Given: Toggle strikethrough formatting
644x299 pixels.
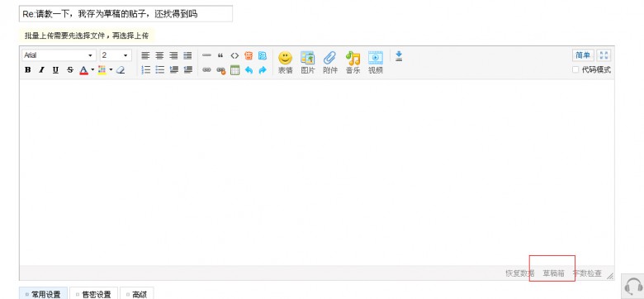Looking at the screenshot, I should (x=70, y=70).
